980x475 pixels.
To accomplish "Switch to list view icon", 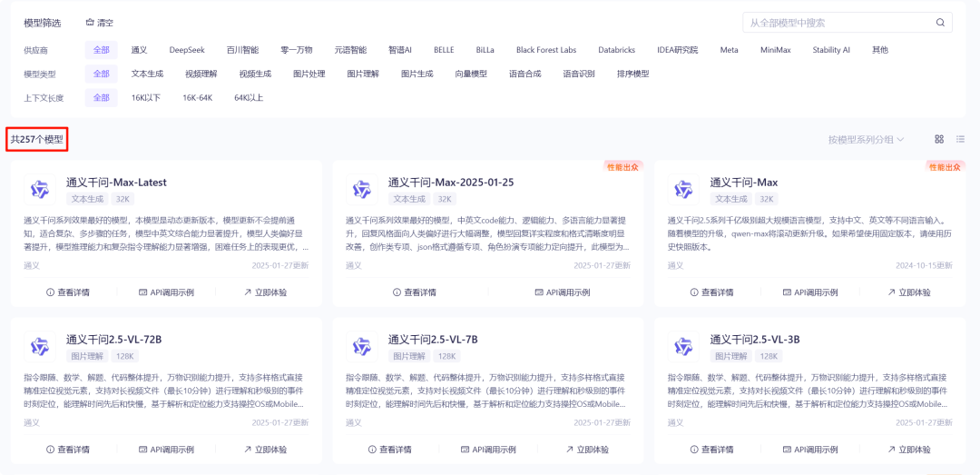I will tap(961, 139).
